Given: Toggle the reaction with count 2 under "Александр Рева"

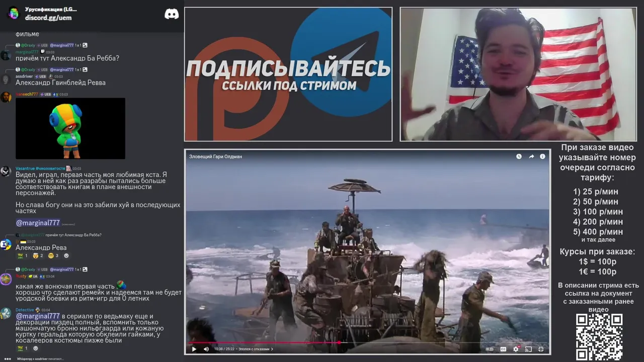Looking at the screenshot, I should [38, 256].
